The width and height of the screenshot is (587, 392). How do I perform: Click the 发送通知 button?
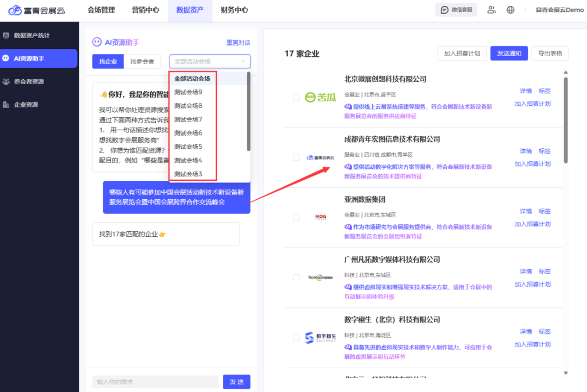509,54
